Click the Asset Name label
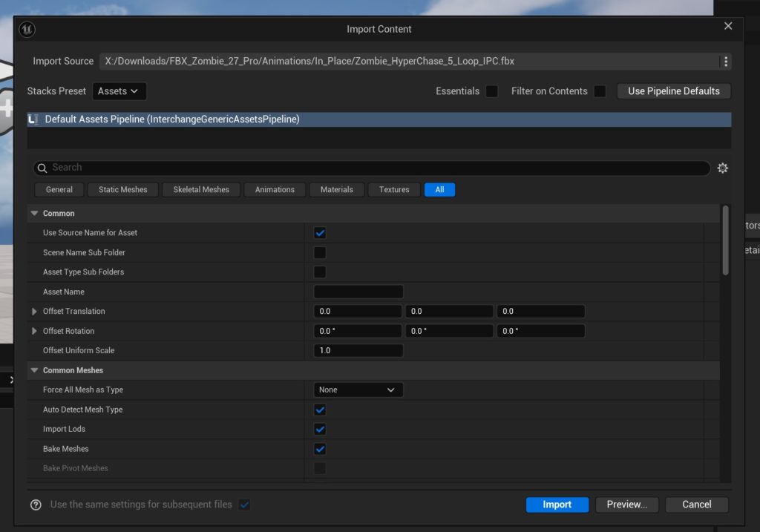Image resolution: width=760 pixels, height=532 pixels. 64,292
